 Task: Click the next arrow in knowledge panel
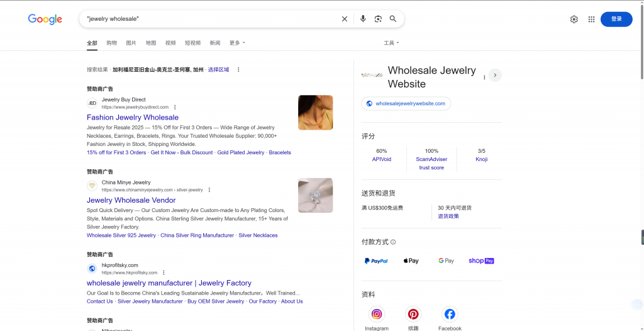point(495,76)
